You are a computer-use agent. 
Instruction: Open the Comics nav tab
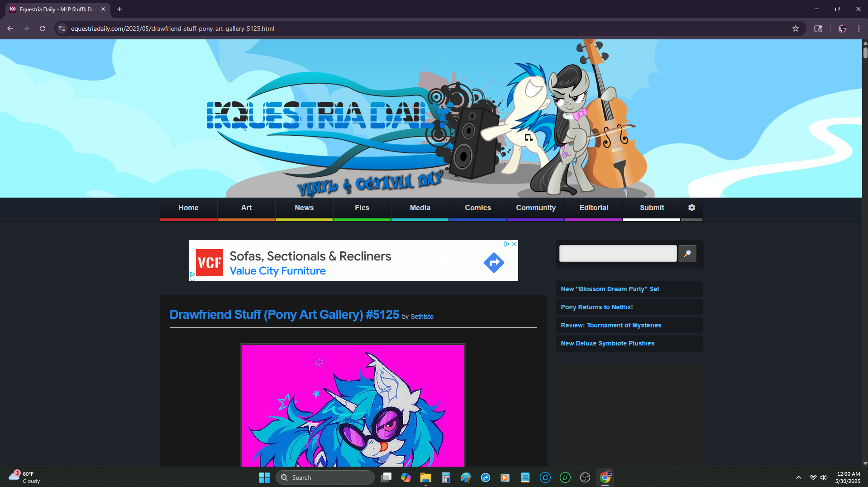click(x=478, y=208)
